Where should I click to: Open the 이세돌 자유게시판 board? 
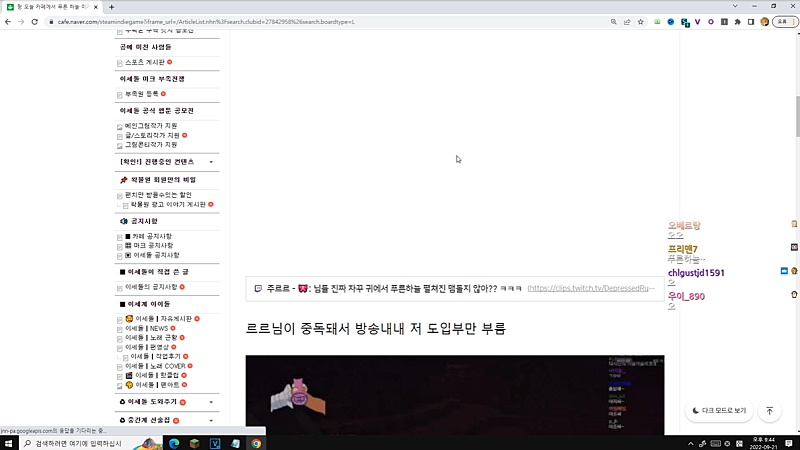[x=159, y=319]
